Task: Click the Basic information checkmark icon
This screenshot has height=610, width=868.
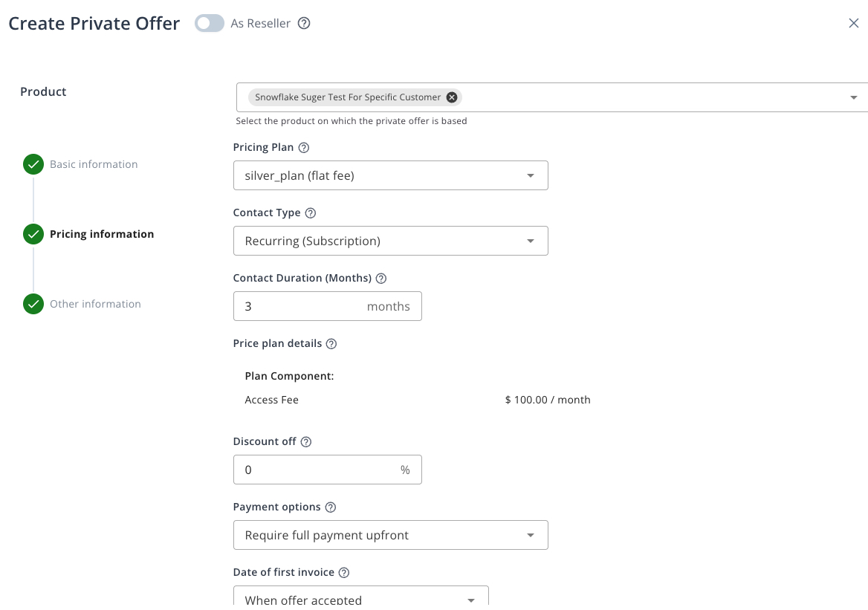Action: pyautogui.click(x=33, y=164)
